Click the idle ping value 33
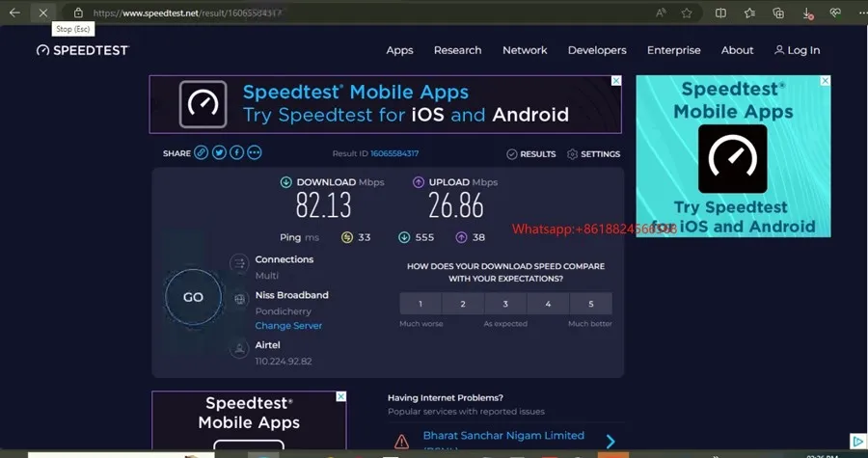 click(365, 238)
